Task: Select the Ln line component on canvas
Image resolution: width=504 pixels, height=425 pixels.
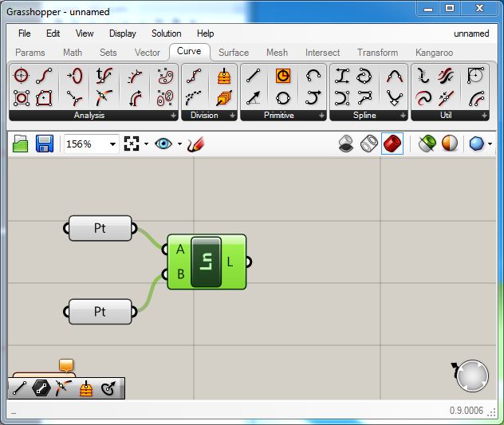Action: click(206, 262)
